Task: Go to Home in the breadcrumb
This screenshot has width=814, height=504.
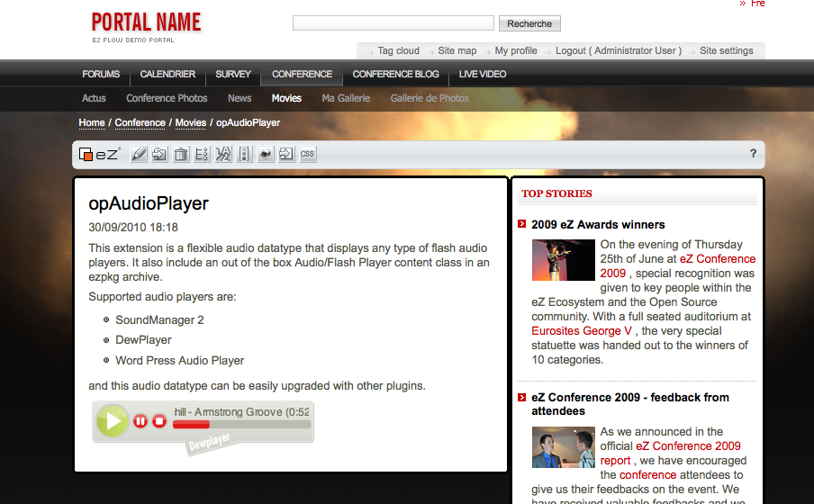Action: click(x=92, y=122)
